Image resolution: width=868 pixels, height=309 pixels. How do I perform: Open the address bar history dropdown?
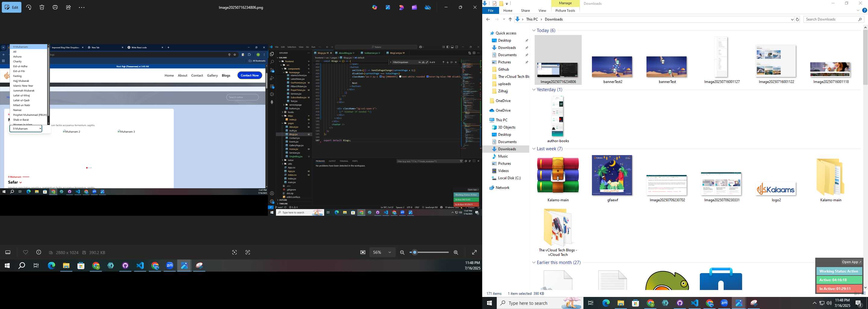point(792,20)
